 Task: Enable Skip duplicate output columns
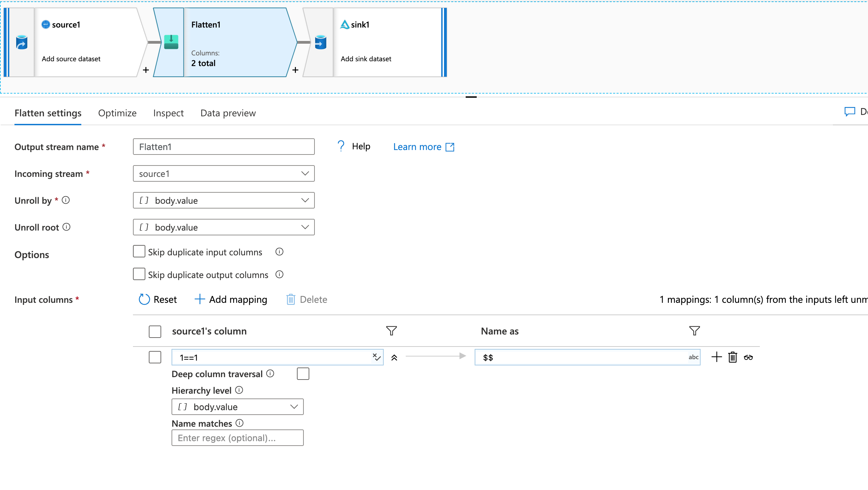[139, 274]
